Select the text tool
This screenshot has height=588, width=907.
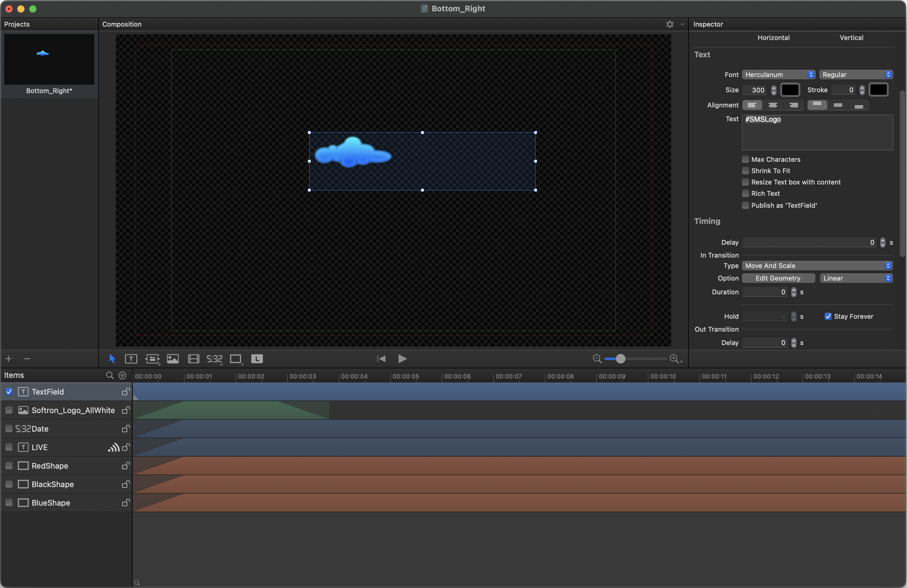pos(130,359)
